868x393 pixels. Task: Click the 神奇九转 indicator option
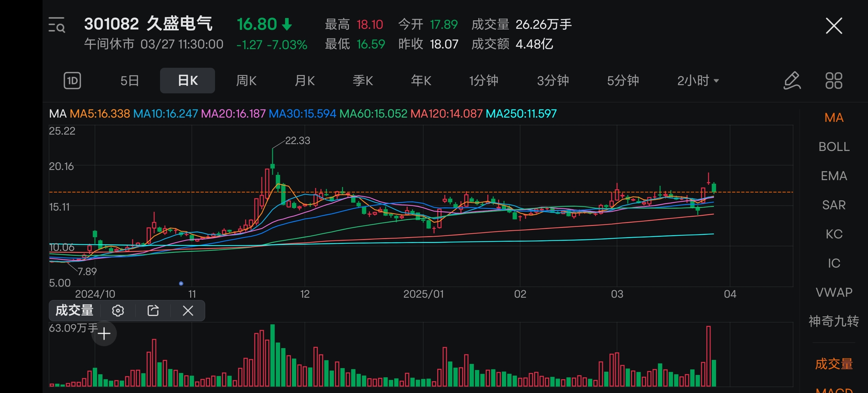click(x=834, y=321)
